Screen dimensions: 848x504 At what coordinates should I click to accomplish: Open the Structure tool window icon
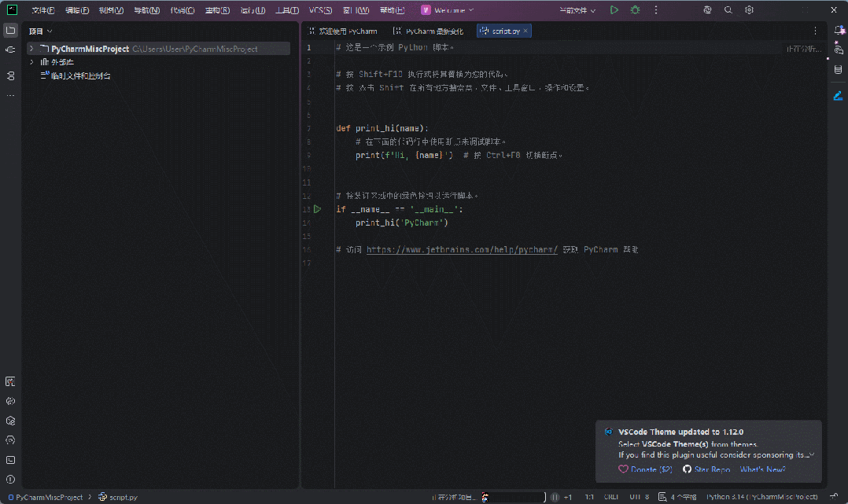pos(10,75)
